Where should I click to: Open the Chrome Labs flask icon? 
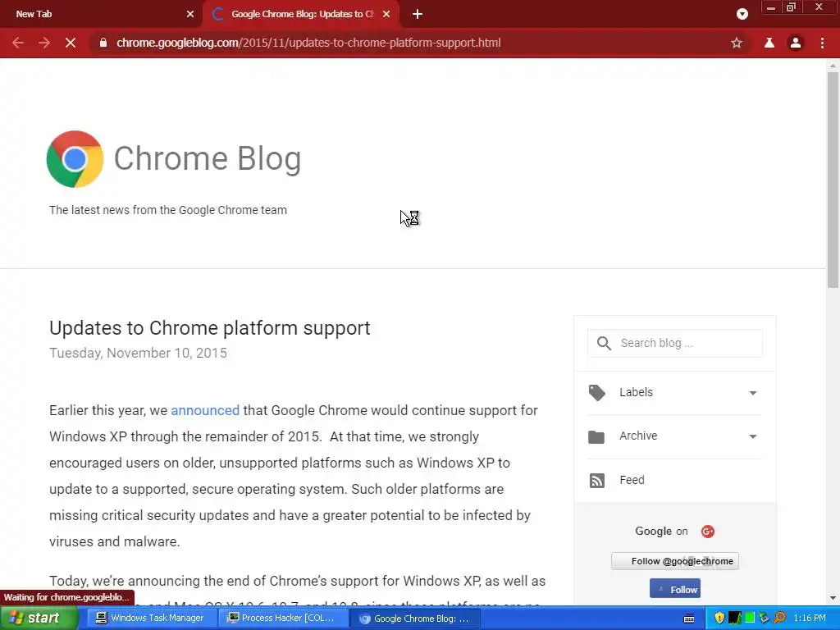pos(769,43)
